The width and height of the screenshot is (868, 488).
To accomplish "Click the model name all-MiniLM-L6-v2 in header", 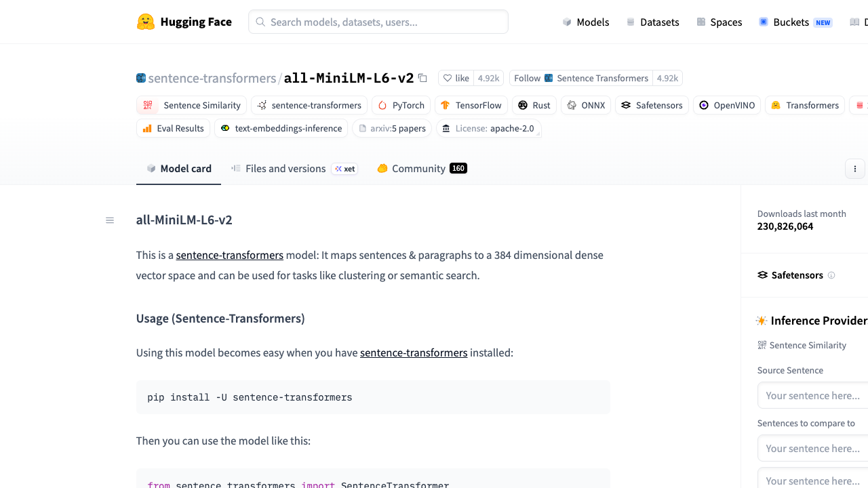I will tap(349, 78).
